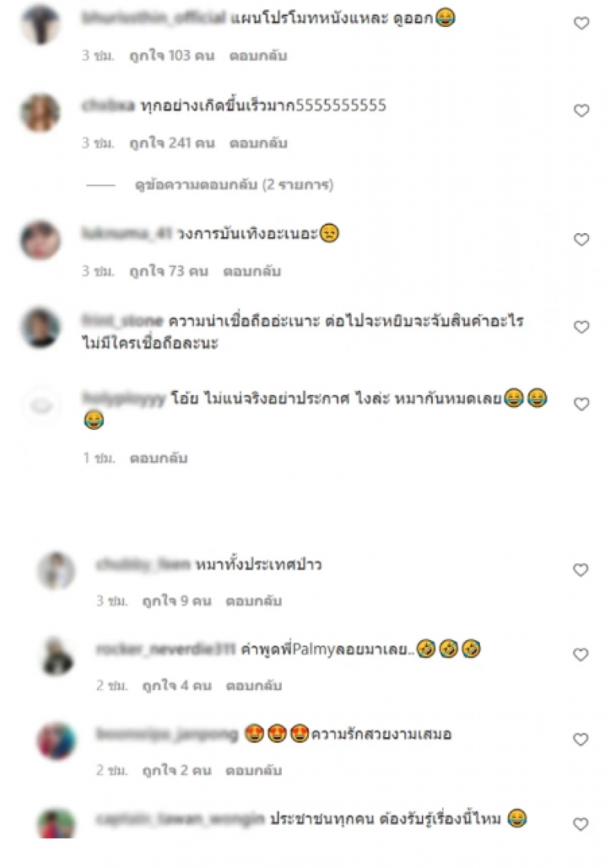The height and width of the screenshot is (868, 616).
Task: Heart the comment mentioning Palmy
Action: (x=581, y=655)
